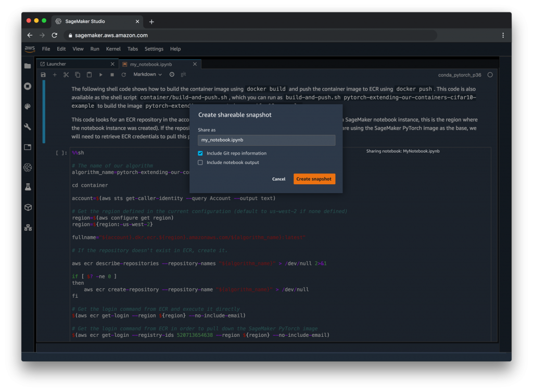Open the Edit menu
The image size is (533, 392).
(x=61, y=49)
